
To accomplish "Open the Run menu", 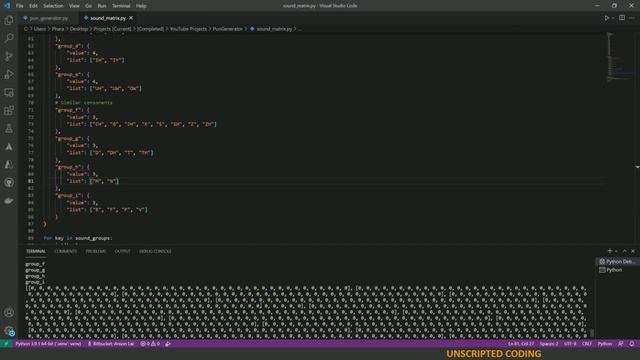I will 102,6.
